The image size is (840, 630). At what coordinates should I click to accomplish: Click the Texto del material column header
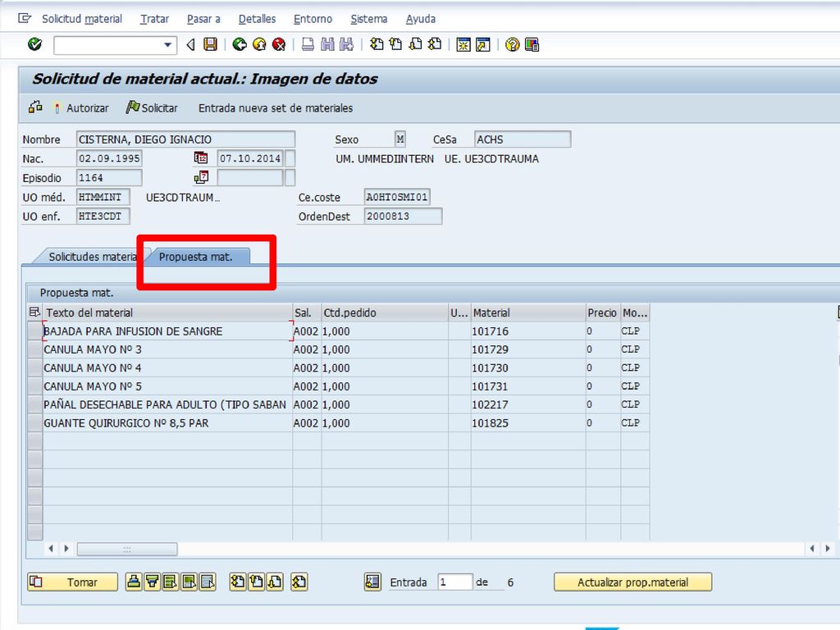point(167,313)
